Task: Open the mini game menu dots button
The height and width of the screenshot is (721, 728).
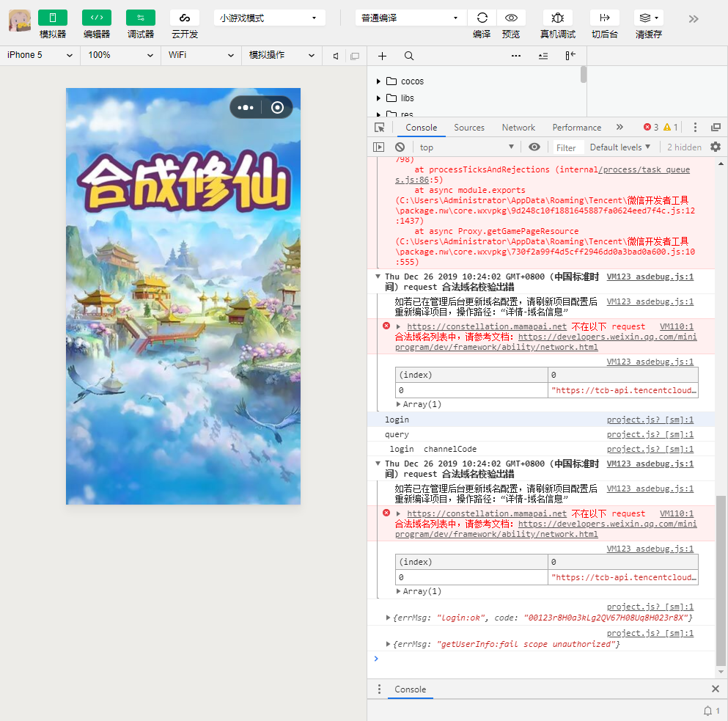Action: click(x=246, y=108)
